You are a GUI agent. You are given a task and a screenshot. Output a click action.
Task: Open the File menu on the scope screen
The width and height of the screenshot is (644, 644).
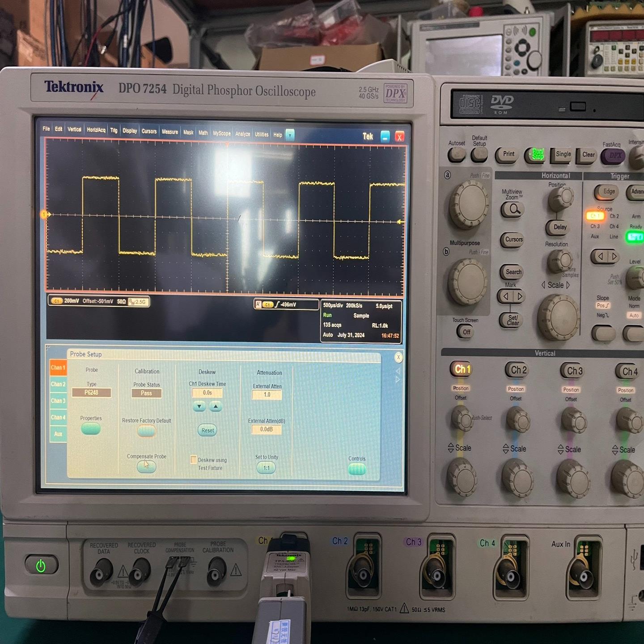pos(46,129)
